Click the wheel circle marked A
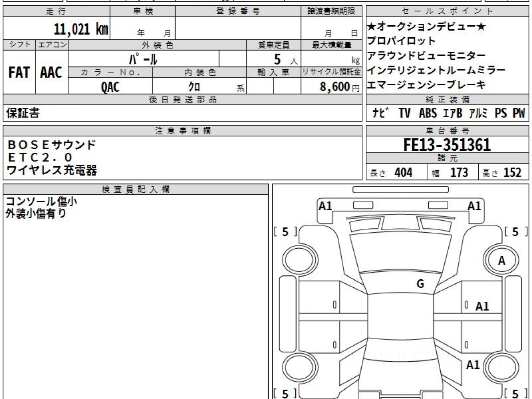The height and width of the screenshot is (399, 532). coord(501,261)
